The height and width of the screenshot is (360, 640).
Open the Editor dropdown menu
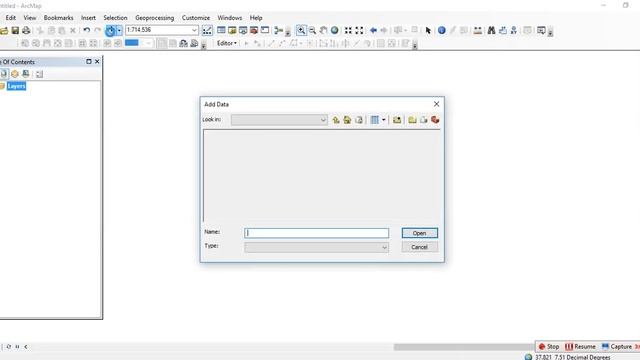(x=227, y=43)
